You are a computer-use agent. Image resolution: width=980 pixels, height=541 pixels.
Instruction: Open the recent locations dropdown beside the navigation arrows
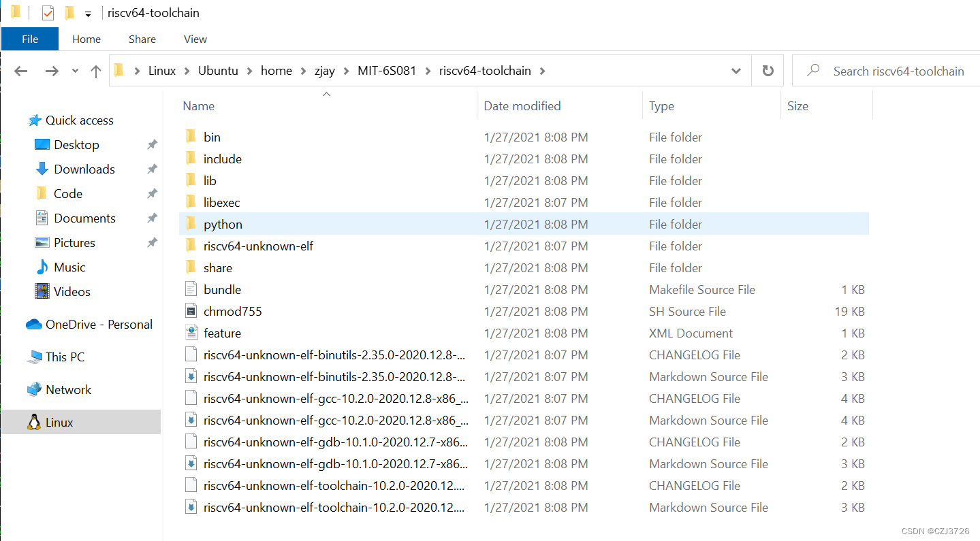pos(74,70)
